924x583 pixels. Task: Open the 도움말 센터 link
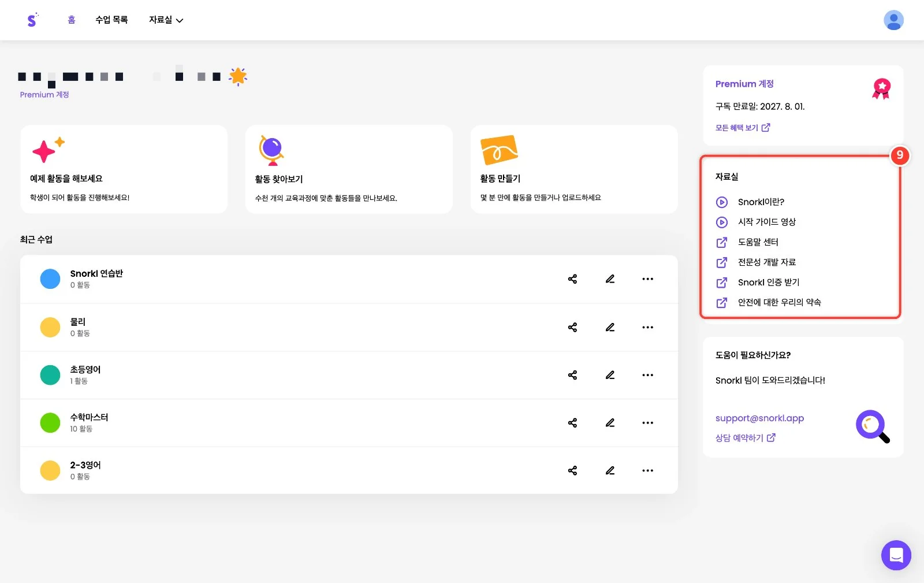coord(747,242)
